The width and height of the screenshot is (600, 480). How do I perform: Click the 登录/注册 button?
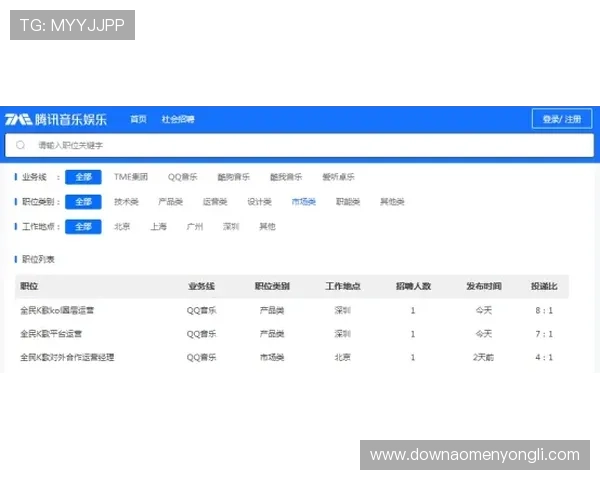562,119
